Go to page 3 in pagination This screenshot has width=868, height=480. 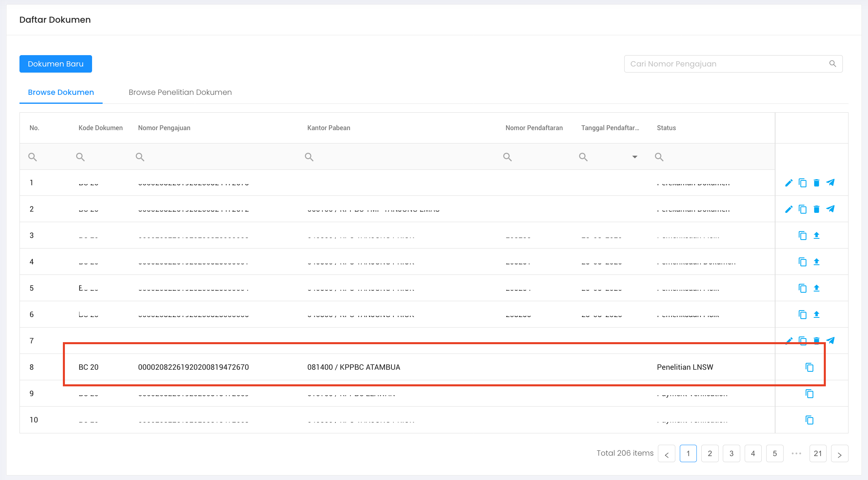point(731,453)
